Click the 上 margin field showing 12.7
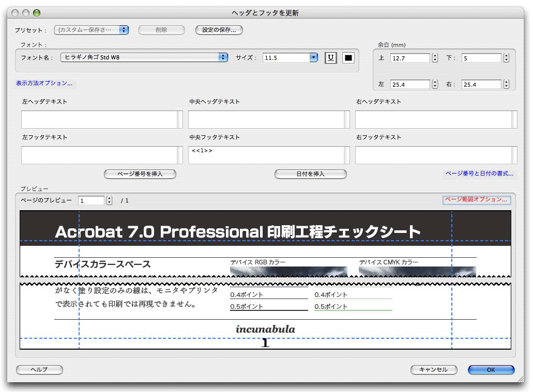The image size is (533, 392). (410, 58)
